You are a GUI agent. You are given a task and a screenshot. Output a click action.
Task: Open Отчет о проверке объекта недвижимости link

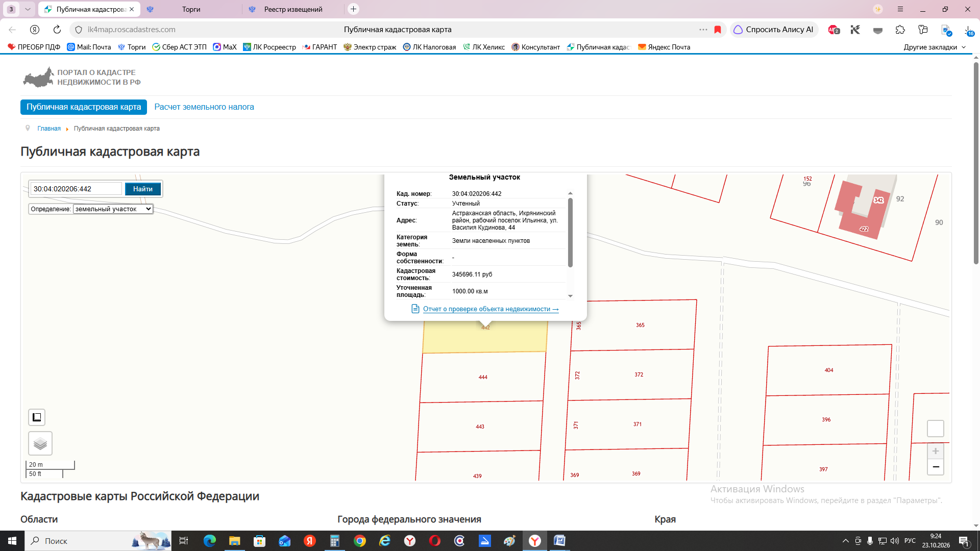click(x=491, y=309)
